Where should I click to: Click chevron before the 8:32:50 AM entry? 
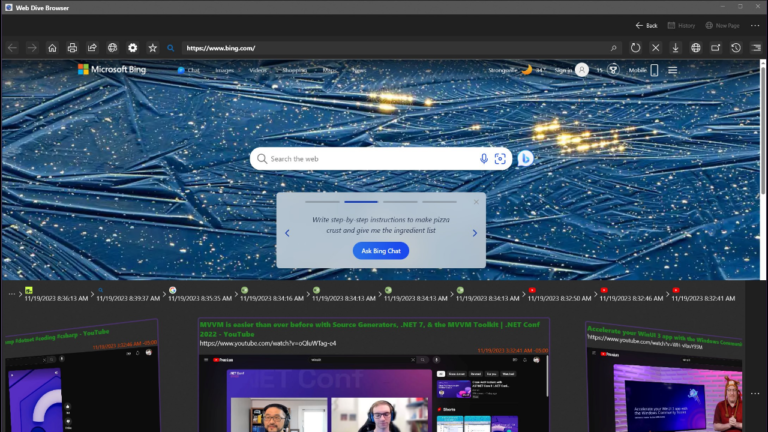pyautogui.click(x=524, y=294)
